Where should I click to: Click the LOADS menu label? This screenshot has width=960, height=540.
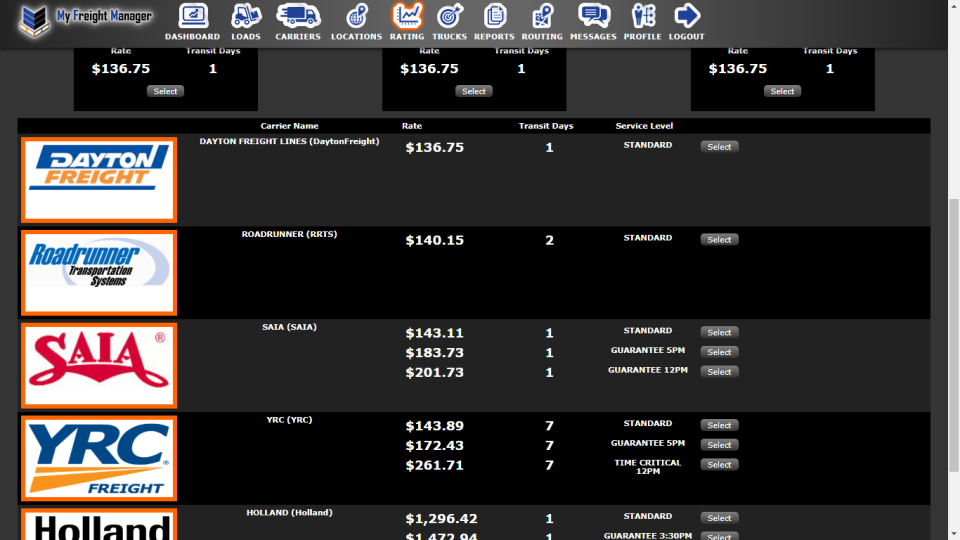pos(246,37)
